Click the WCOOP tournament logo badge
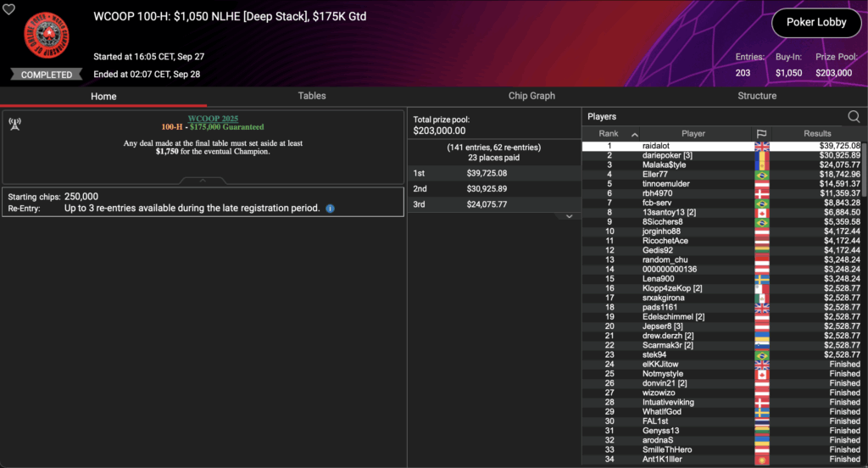868x468 pixels. tap(47, 36)
